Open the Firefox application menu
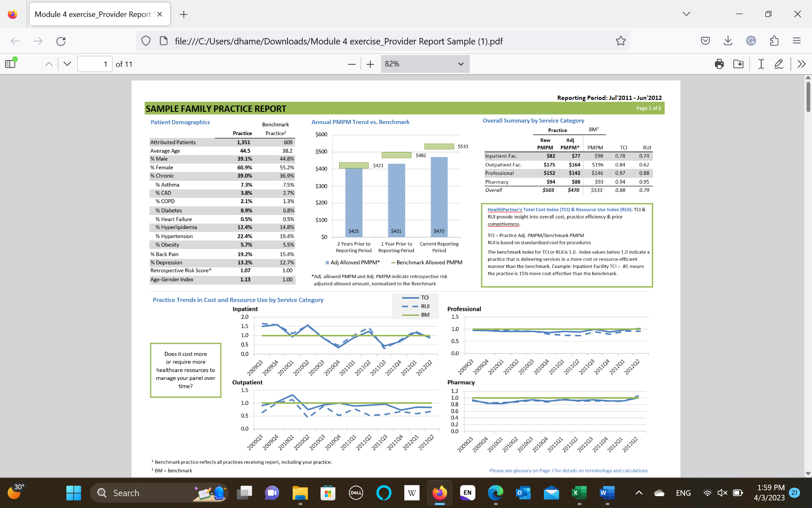This screenshot has height=508, width=812. point(797,41)
